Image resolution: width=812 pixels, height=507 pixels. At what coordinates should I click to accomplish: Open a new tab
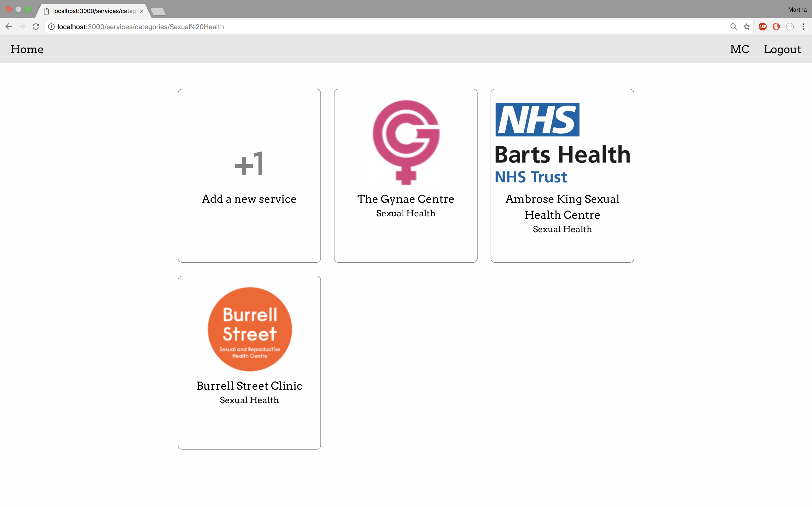[x=158, y=12]
